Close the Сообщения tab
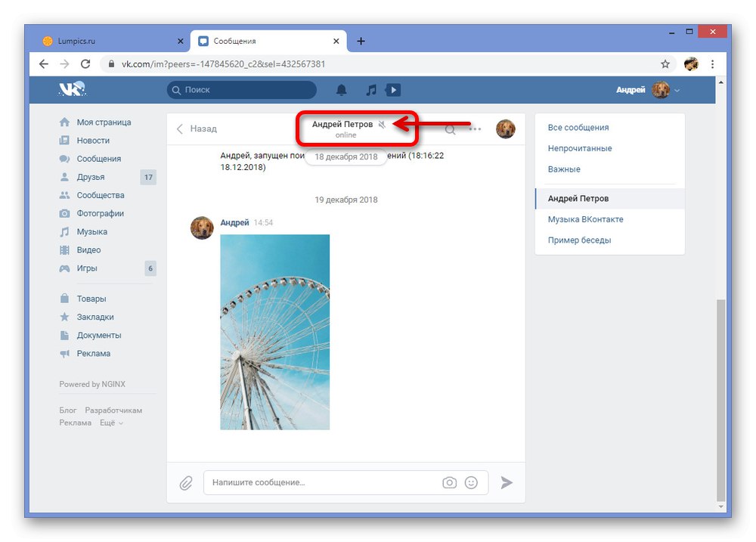The image size is (756, 542). 336,41
